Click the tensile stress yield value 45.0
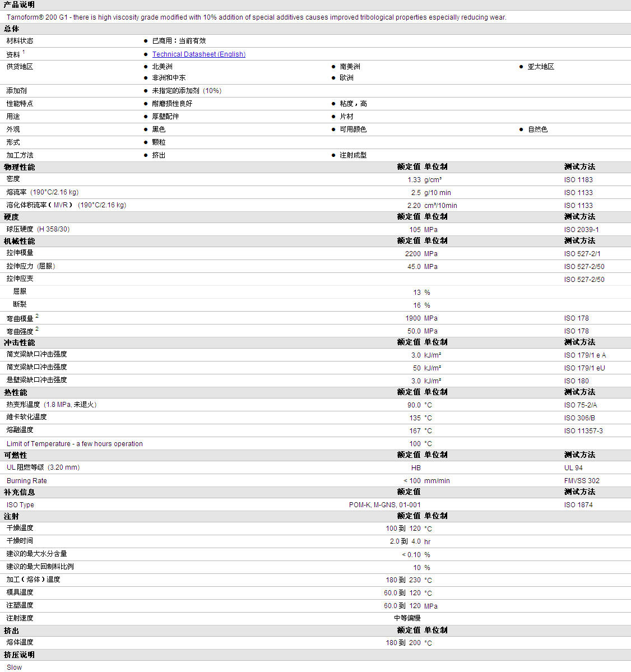 (x=414, y=267)
